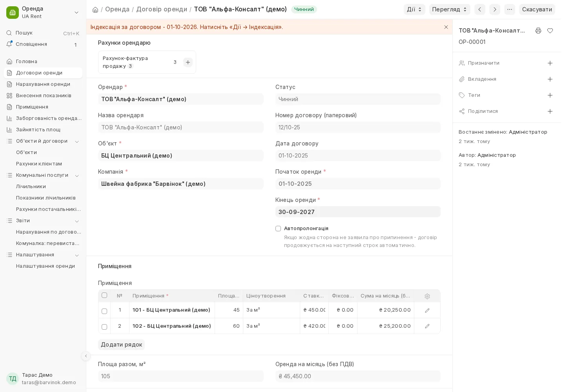The width and height of the screenshot is (565, 392).
Task: Open the Дії dropdown
Action: tap(414, 9)
